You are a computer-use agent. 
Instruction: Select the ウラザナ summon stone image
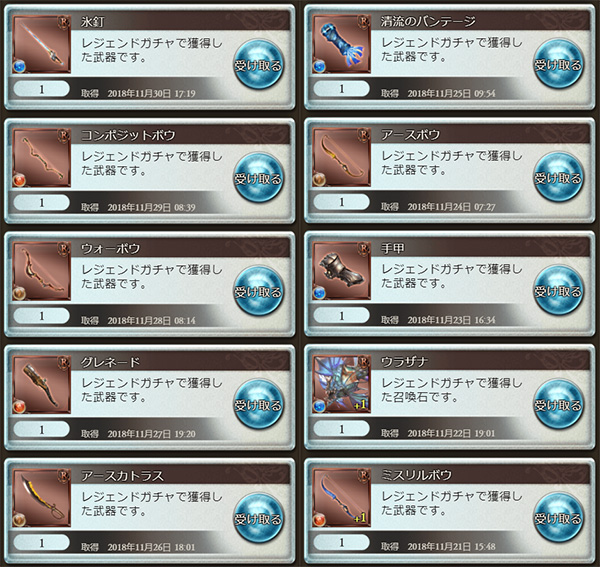[342, 385]
